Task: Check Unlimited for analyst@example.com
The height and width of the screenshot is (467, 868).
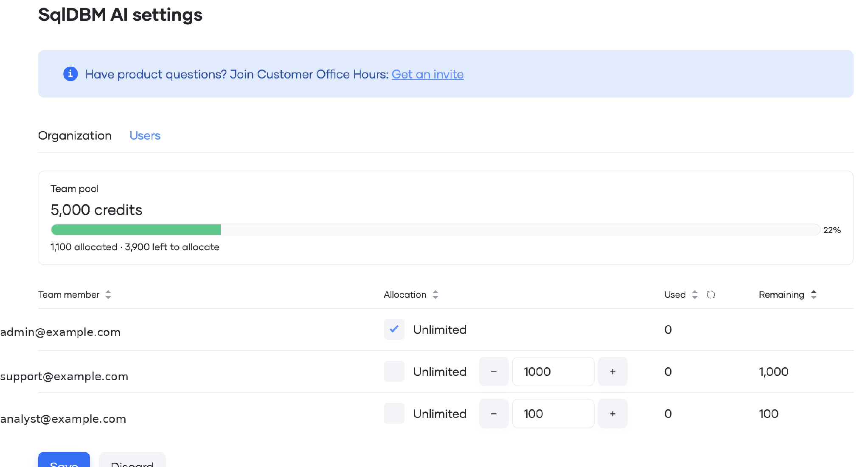Action: click(394, 413)
